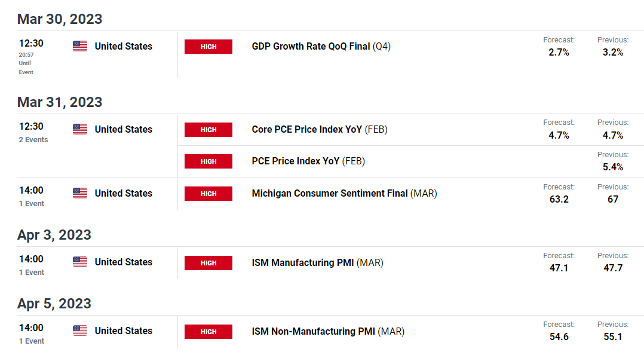Click the US flag beside GDP Growth Rate
Viewport: 644px width, 358px height.
80,46
